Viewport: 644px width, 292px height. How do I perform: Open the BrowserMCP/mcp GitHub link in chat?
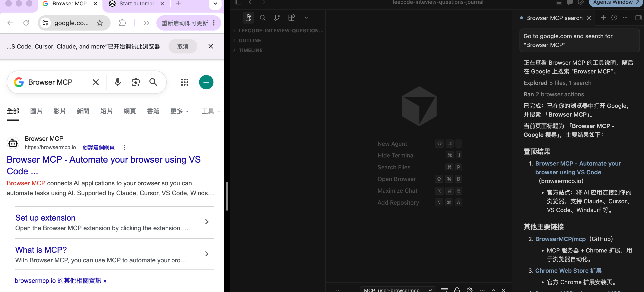click(x=560, y=239)
